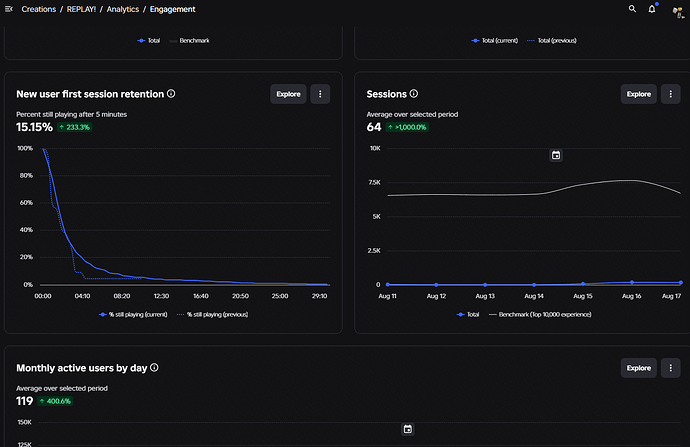Click Explore on Sessions card
The image size is (690, 447).
[x=639, y=94]
